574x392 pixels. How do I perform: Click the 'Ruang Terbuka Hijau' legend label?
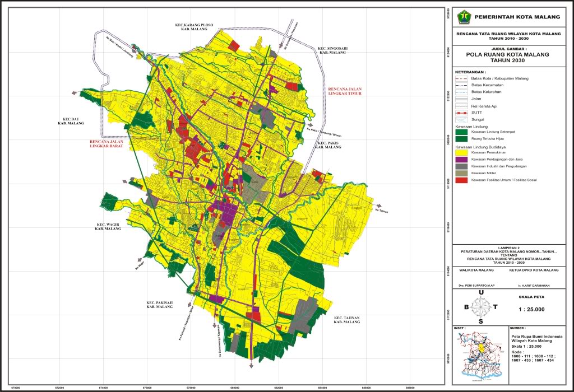tap(489, 138)
